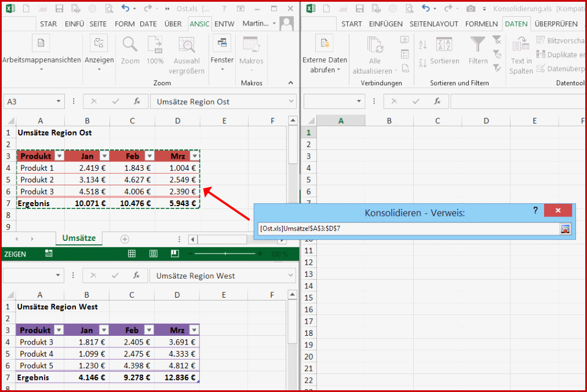The width and height of the screenshot is (587, 392).
Task: Open the DATEN tab in Konsolidierung
Action: (x=516, y=24)
